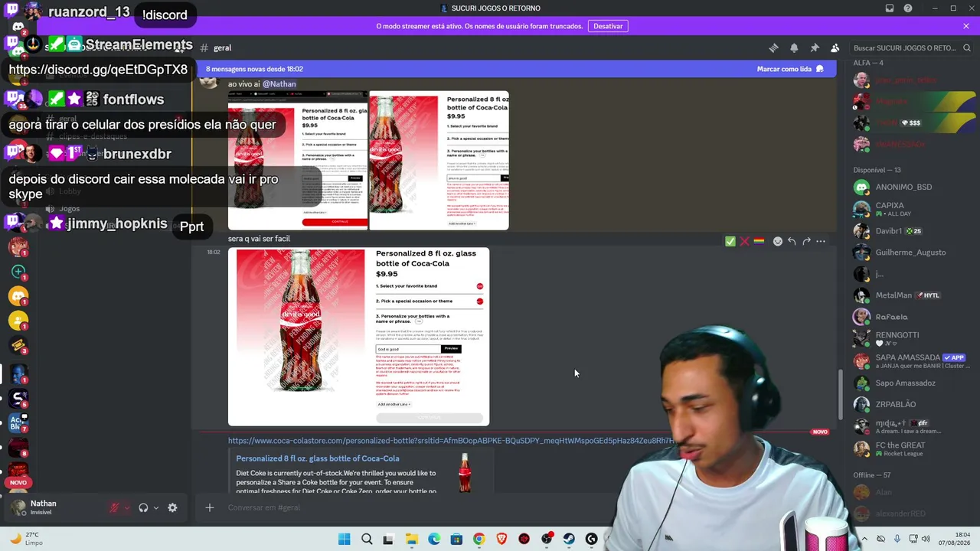Open the weather widget showing 27°C
980x551 pixels.
pos(26,539)
